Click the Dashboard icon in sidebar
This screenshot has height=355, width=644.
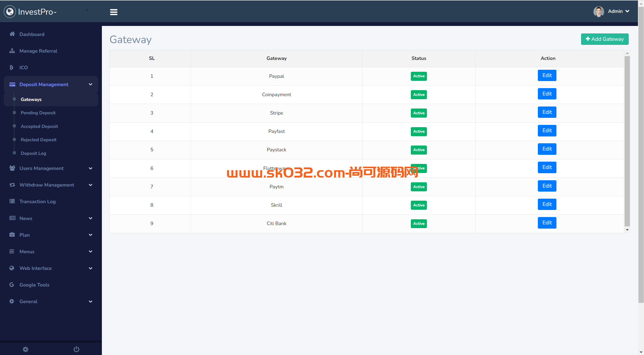pos(12,34)
